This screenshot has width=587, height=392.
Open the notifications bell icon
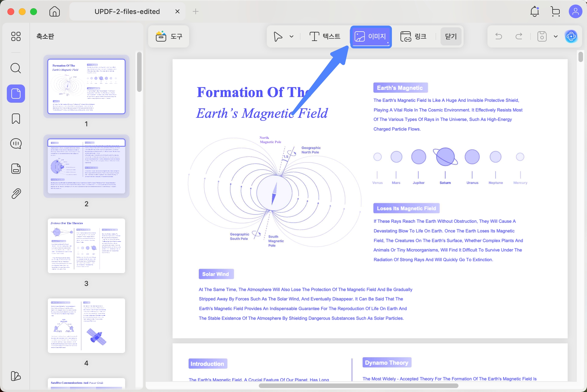pos(535,12)
